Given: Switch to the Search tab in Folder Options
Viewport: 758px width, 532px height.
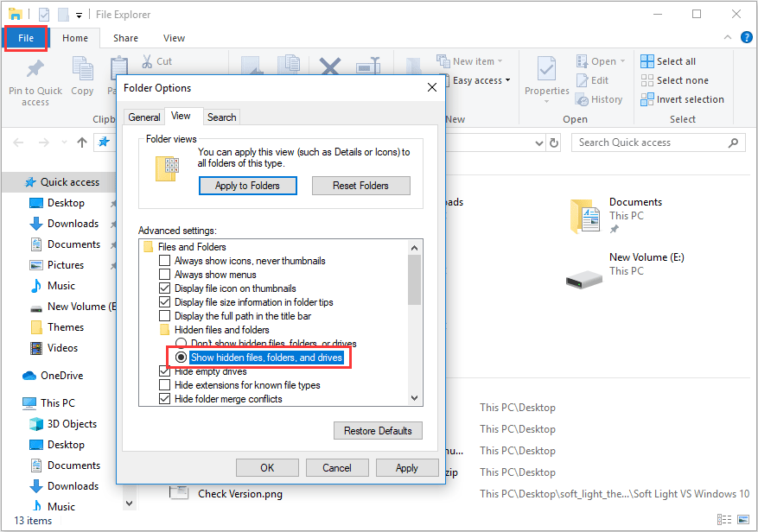Looking at the screenshot, I should [x=221, y=116].
